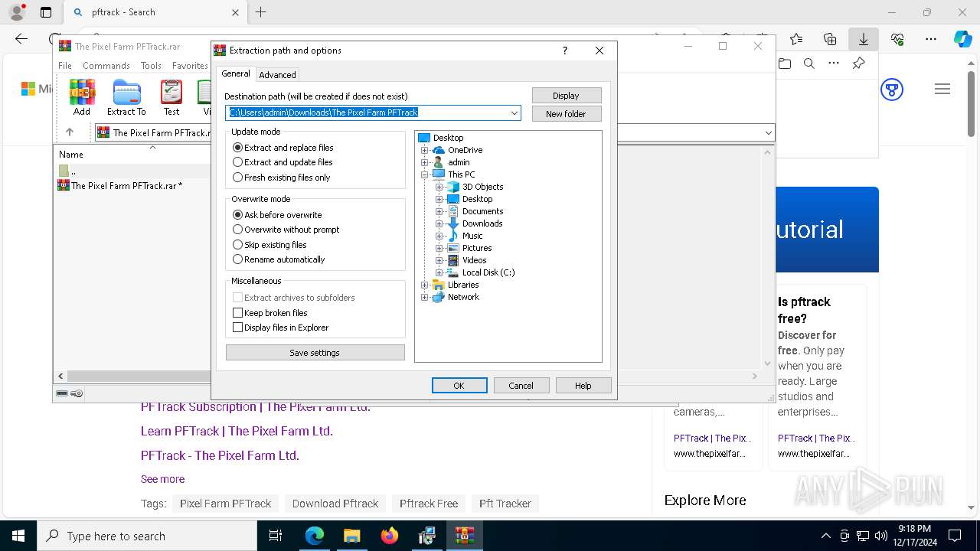Image resolution: width=980 pixels, height=551 pixels.
Task: Select Extract and update files option
Action: (283, 162)
